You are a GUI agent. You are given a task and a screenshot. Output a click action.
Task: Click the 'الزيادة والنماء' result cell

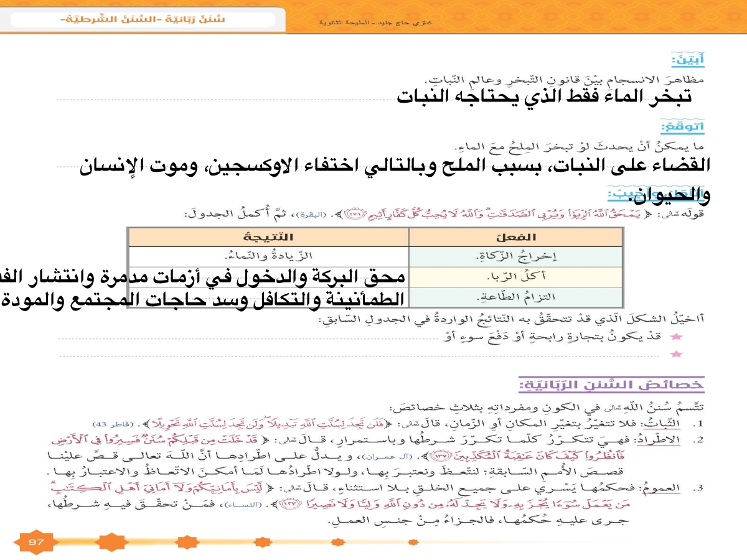point(268,256)
